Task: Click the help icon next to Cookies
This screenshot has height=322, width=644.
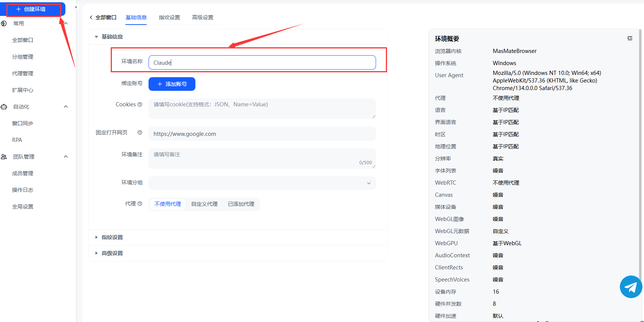Action: tap(140, 104)
